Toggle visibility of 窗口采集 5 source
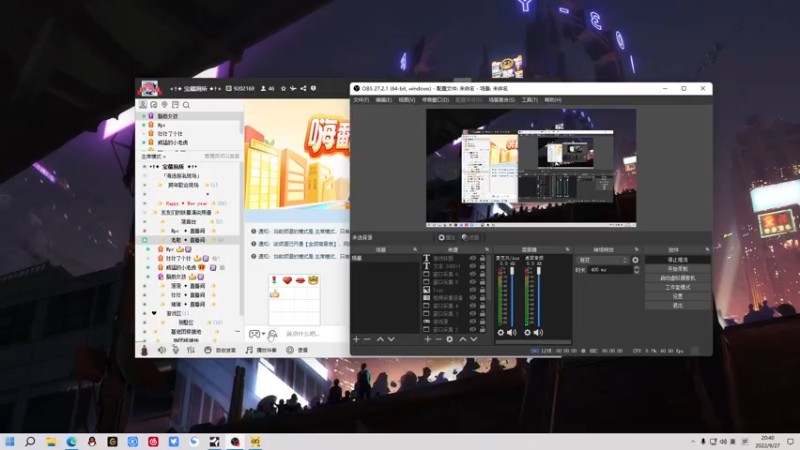 472,282
